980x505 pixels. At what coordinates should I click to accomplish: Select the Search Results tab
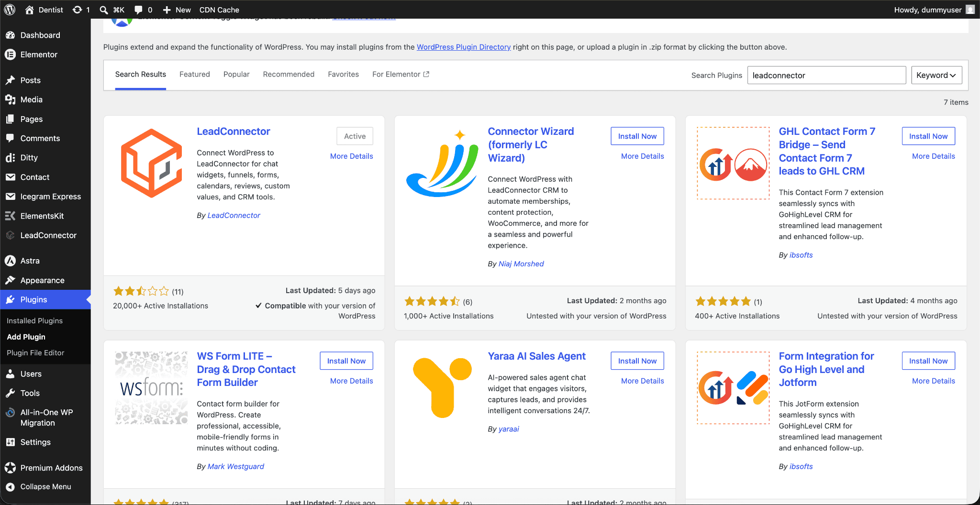pos(140,74)
